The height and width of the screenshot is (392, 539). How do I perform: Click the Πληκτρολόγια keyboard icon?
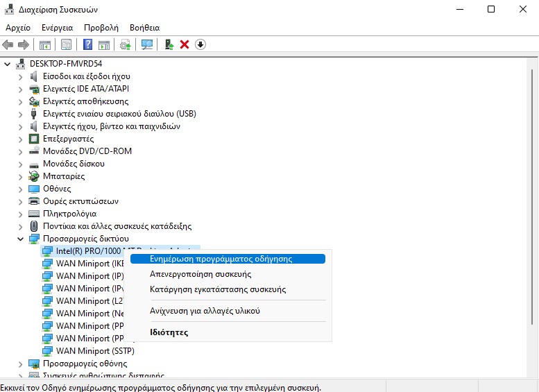(34, 214)
